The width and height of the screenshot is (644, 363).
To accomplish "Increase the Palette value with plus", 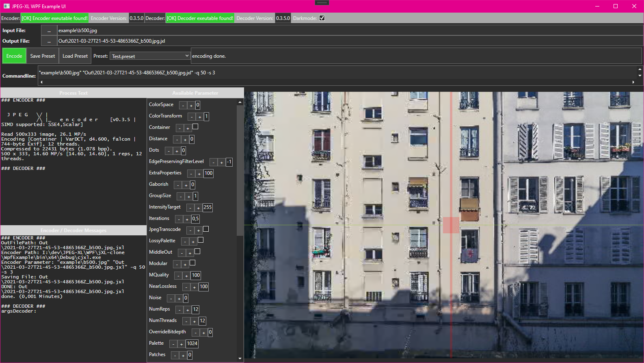I will pos(182,344).
